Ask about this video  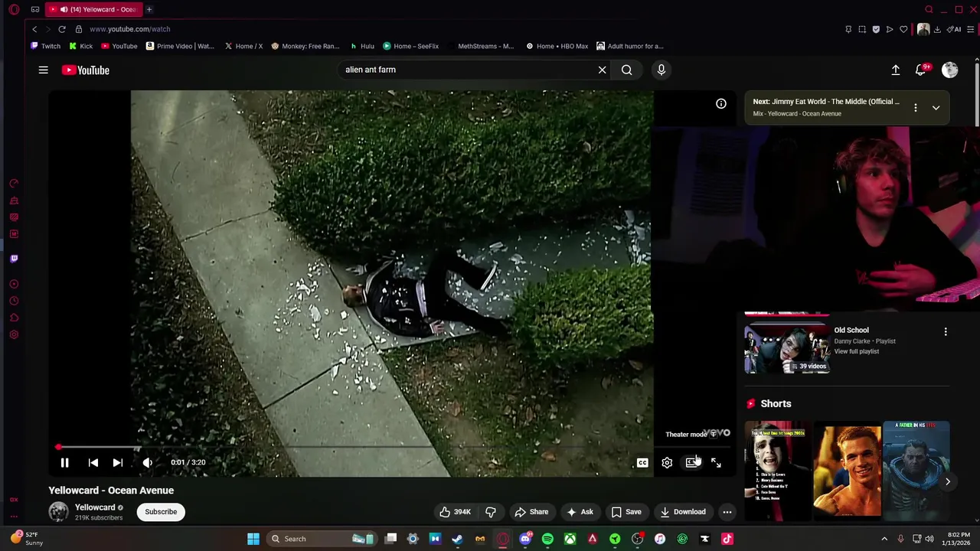[580, 512]
